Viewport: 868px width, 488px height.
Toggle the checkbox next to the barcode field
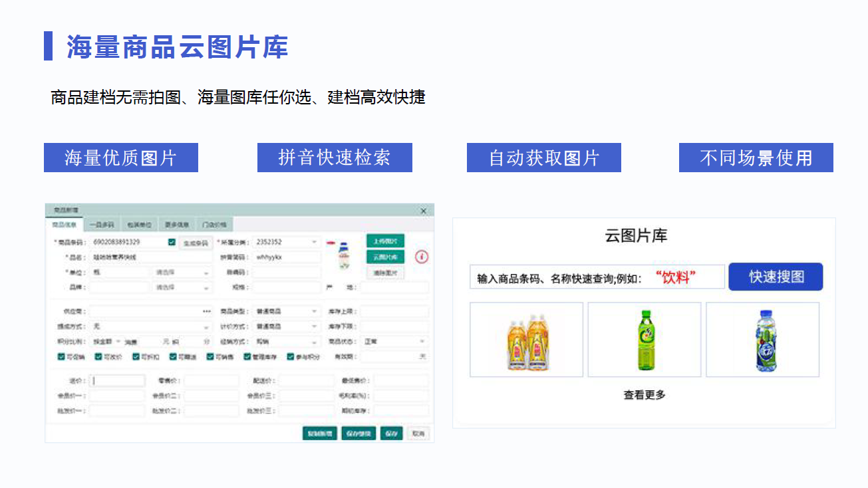[x=172, y=243]
